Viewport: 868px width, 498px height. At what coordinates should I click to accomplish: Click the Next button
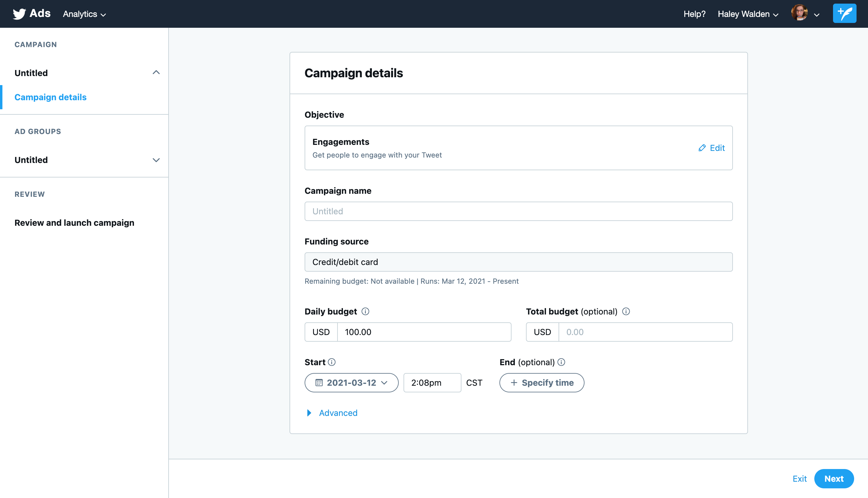click(x=834, y=478)
